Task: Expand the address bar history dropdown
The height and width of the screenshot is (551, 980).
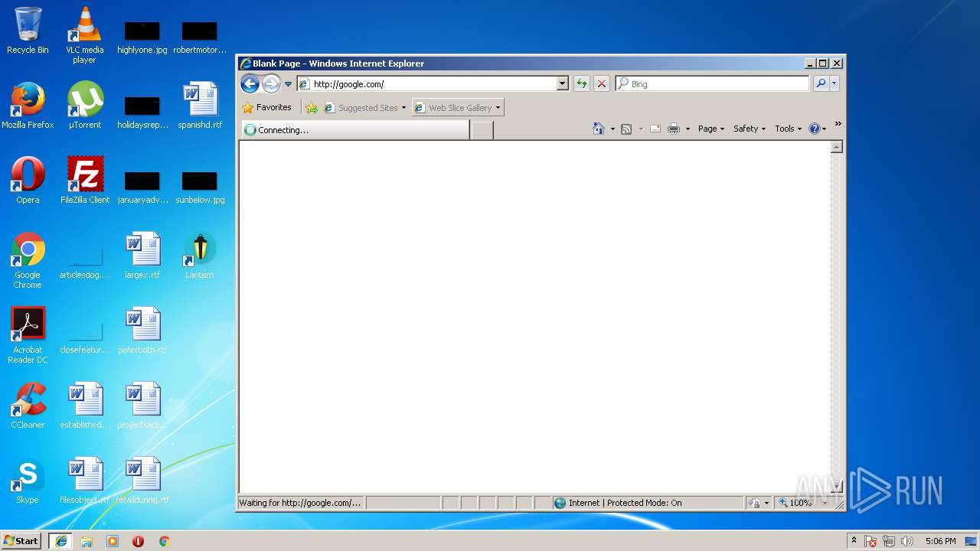Action: point(563,84)
